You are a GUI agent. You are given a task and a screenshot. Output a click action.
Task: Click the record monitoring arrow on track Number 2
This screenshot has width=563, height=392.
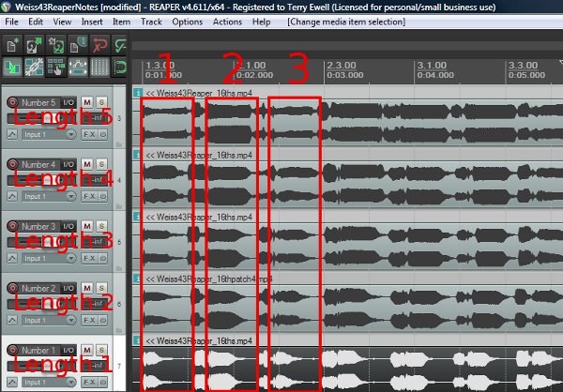point(12,320)
